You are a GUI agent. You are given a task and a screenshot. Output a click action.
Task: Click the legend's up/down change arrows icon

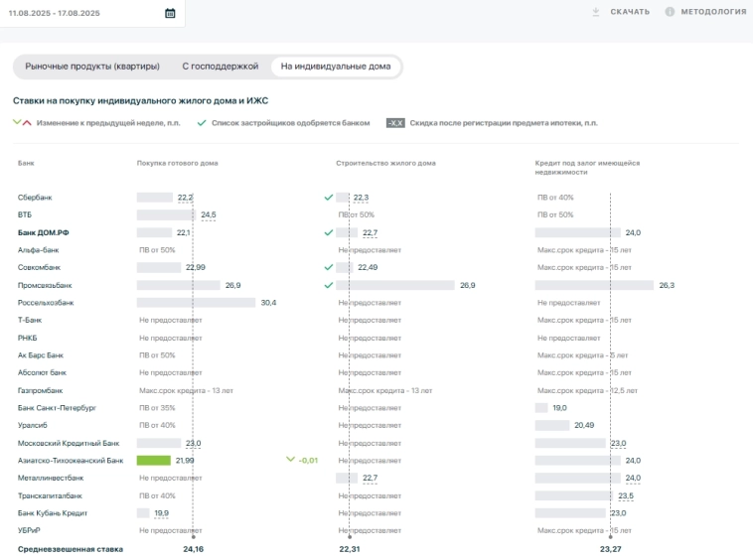[22, 123]
